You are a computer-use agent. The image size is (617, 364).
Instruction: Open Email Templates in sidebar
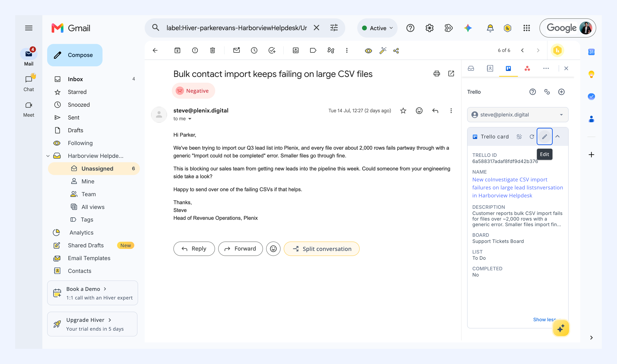tap(89, 258)
